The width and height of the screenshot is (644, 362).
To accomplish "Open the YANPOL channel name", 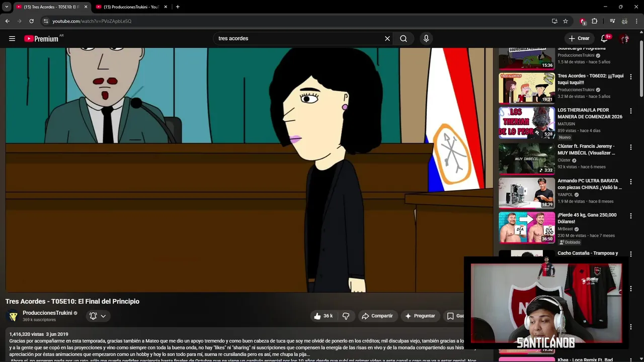I will tap(565, 195).
